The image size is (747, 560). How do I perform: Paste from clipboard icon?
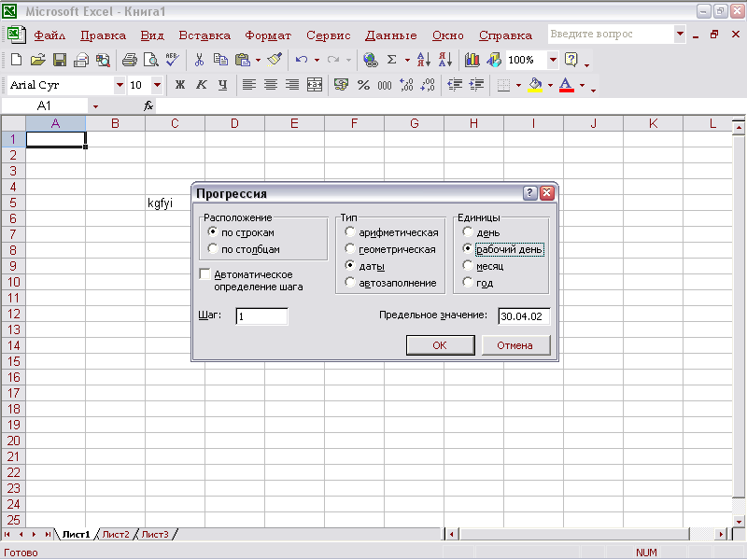point(243,60)
